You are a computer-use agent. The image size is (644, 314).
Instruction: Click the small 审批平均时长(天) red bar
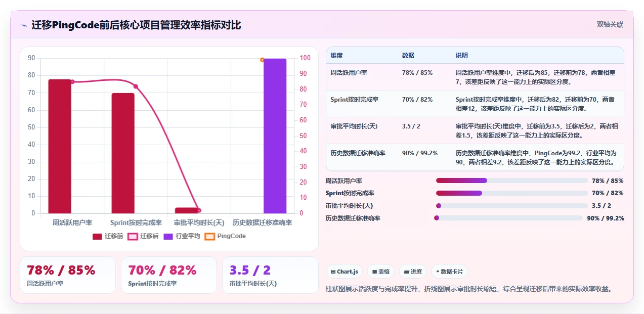tap(186, 210)
